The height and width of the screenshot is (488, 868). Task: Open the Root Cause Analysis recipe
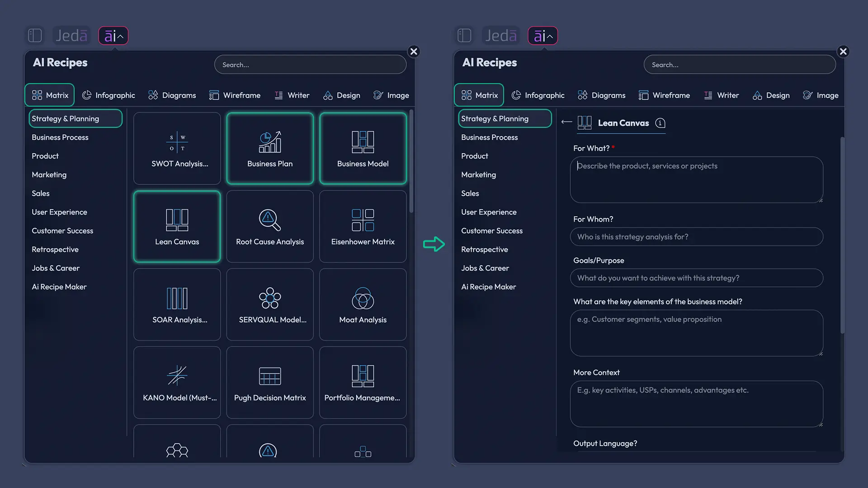click(270, 226)
